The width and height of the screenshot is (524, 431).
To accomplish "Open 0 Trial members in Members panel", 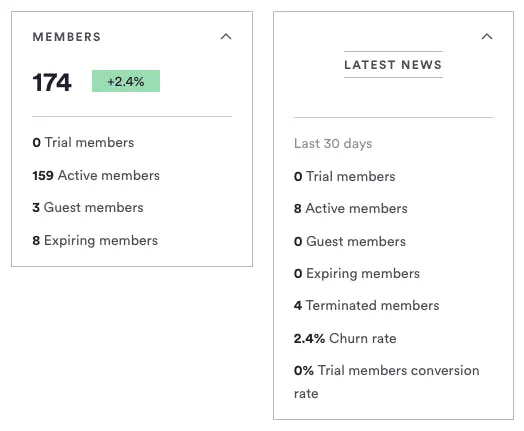I will click(x=83, y=143).
